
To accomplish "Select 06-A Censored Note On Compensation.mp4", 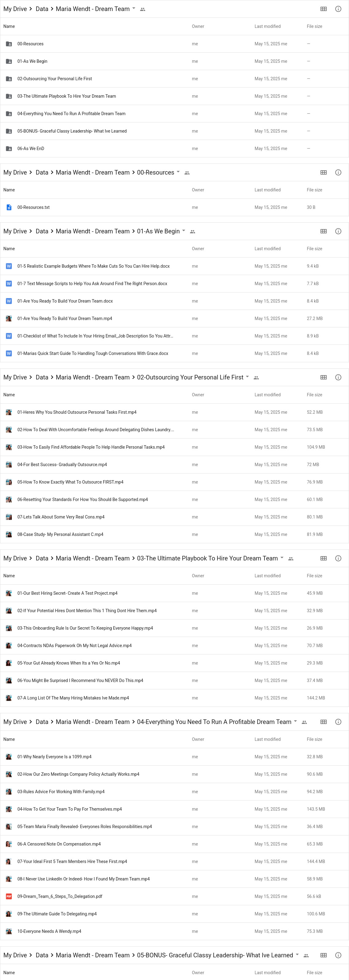I will pyautogui.click(x=174, y=844).
